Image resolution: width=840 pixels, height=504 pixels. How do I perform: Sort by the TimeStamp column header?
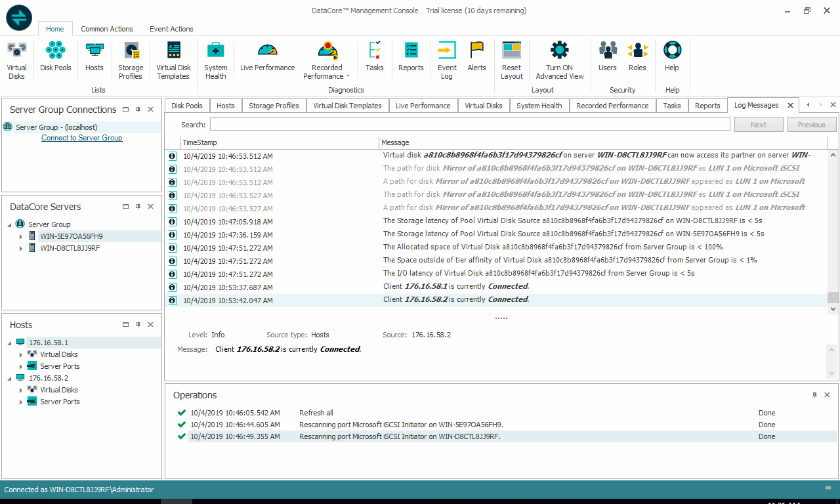tap(280, 142)
